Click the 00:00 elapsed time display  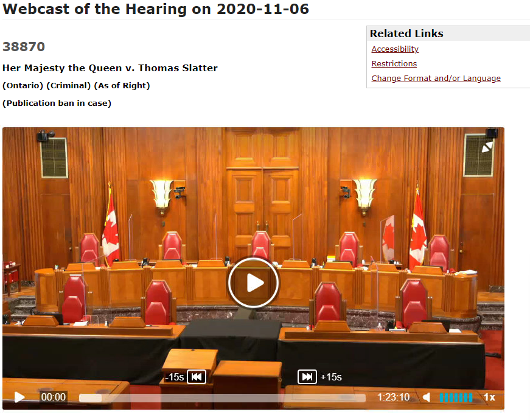[x=54, y=397]
